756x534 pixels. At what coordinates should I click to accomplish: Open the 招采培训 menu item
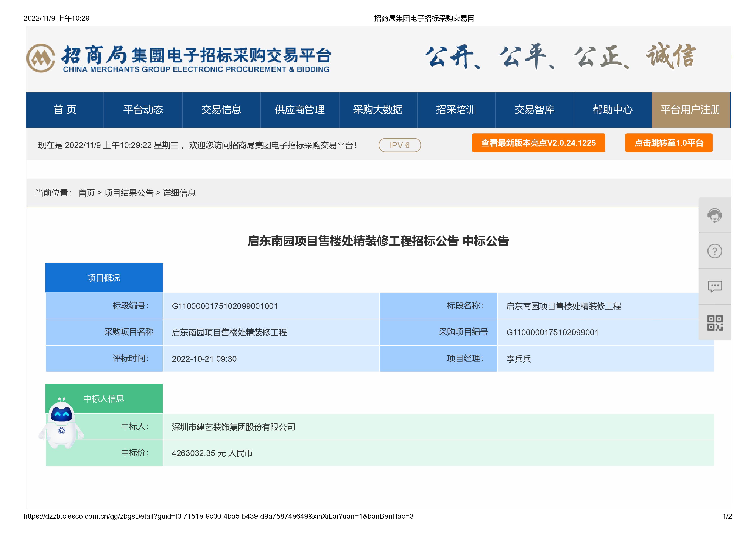[x=456, y=110]
